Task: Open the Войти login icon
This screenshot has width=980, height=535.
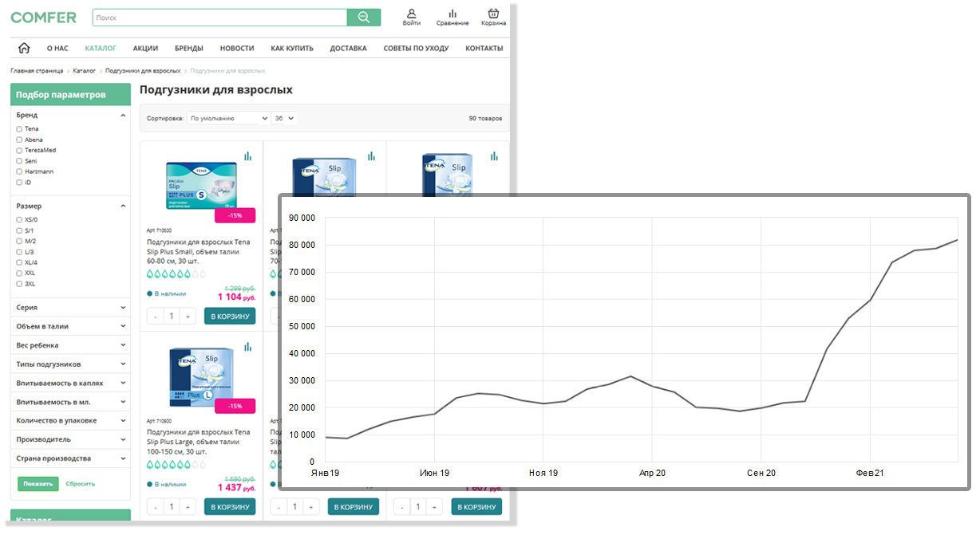Action: [x=412, y=18]
